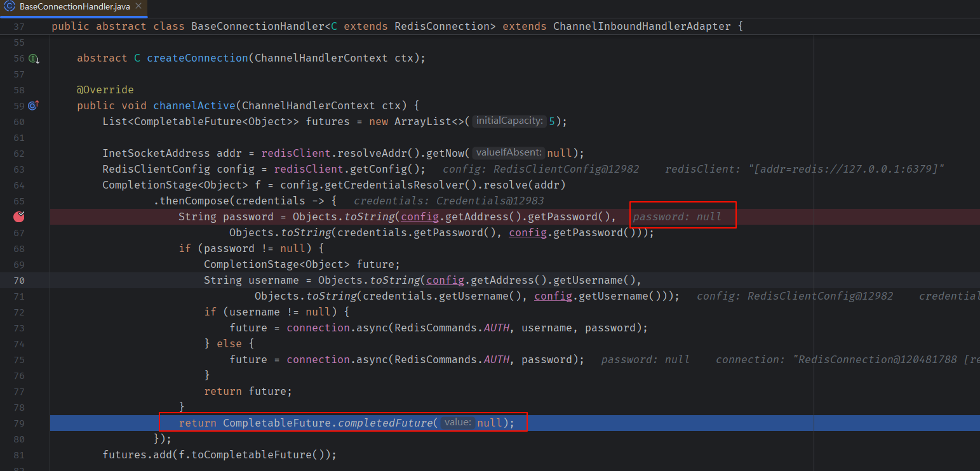The height and width of the screenshot is (471, 980).
Task: Click the valueIfAbsent parameter hint on line 62
Action: (x=508, y=152)
